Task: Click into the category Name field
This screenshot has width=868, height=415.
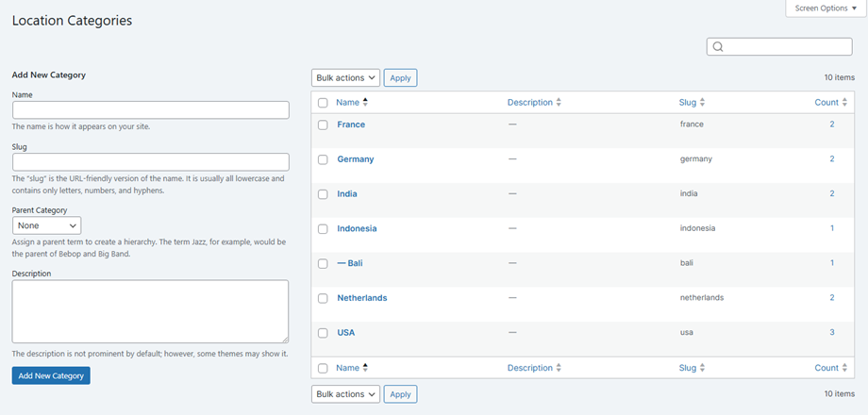Action: click(x=150, y=110)
